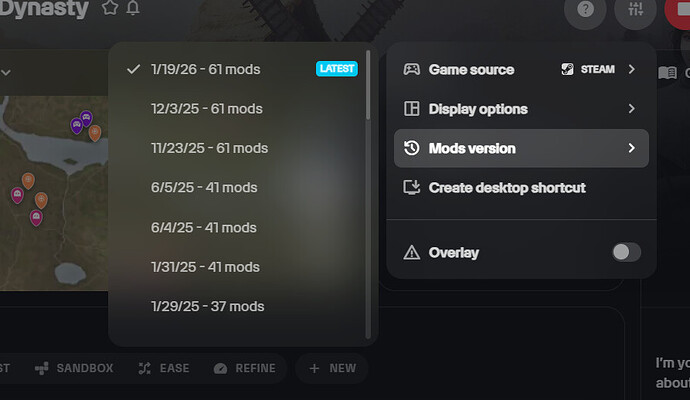690x400 pixels.
Task: Toggle the Overlay switch
Action: pos(626,252)
